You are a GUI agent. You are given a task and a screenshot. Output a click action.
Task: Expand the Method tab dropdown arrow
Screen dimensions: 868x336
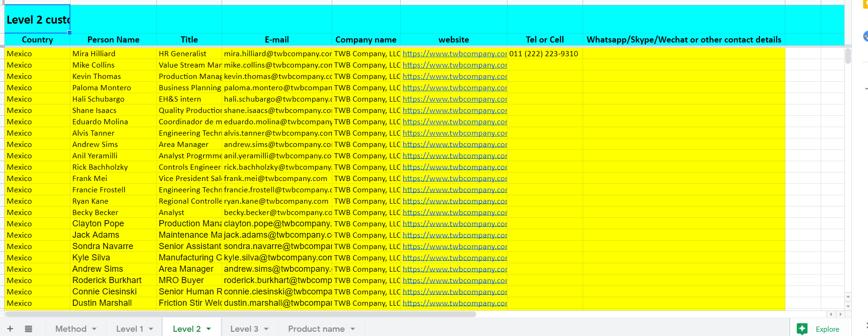click(95, 329)
